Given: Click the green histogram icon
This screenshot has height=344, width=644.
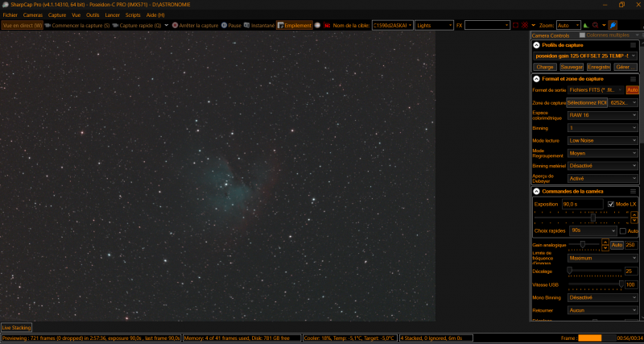Looking at the screenshot, I should (x=586, y=25).
